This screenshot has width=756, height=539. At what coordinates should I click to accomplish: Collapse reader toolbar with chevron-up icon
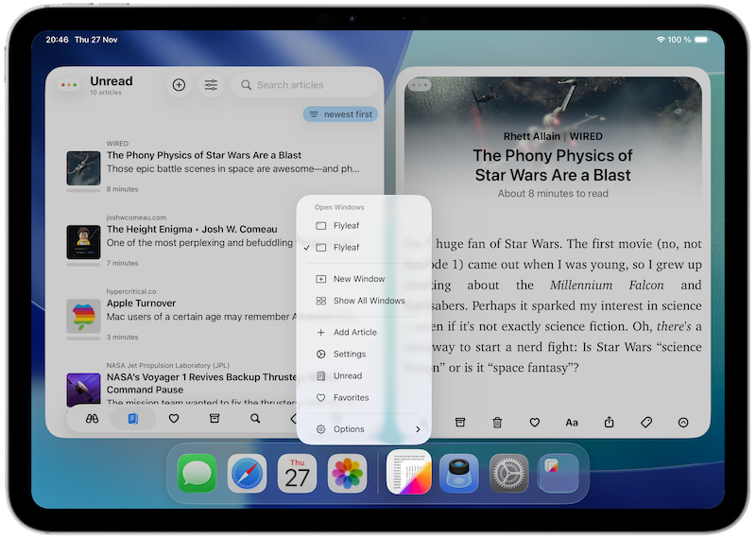tap(682, 423)
